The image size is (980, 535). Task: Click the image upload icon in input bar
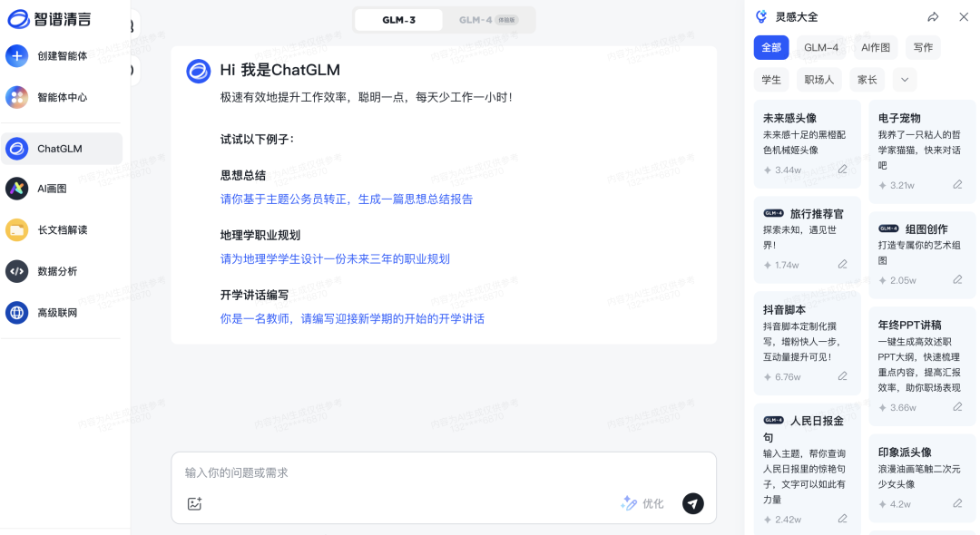[x=194, y=503]
